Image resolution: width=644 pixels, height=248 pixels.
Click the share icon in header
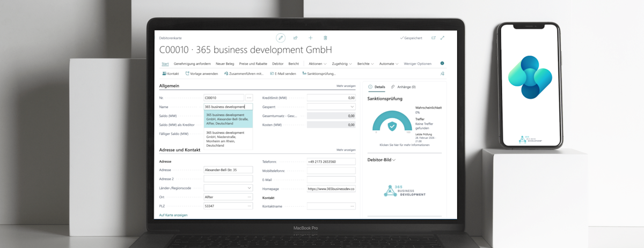click(x=295, y=38)
